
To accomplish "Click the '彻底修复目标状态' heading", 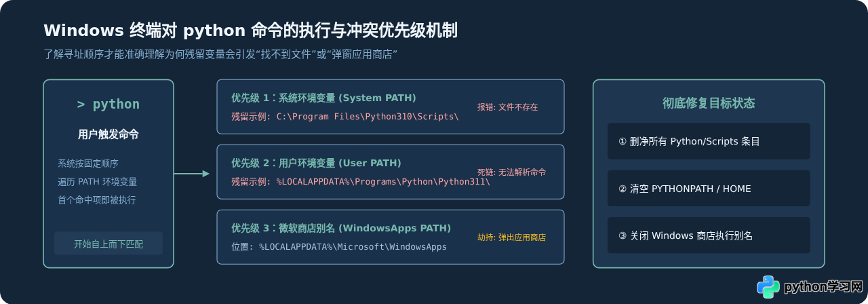I will point(709,103).
